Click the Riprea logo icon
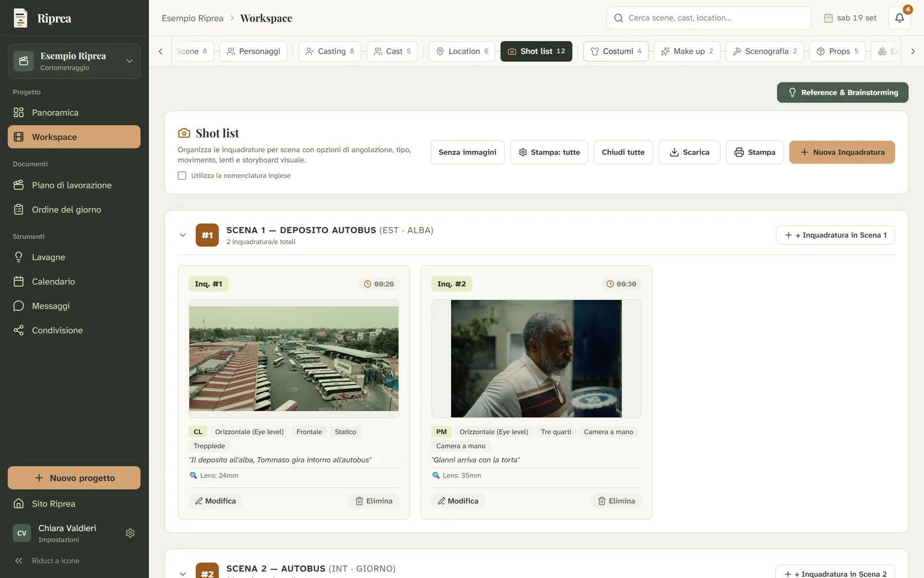Viewport: 924px width, 578px height. [x=21, y=18]
